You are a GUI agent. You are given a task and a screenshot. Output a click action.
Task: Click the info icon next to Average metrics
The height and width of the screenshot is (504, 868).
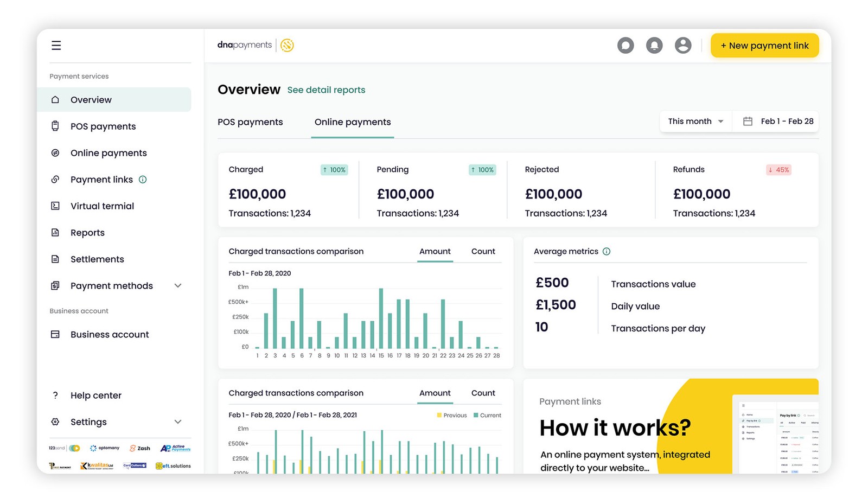[607, 252]
